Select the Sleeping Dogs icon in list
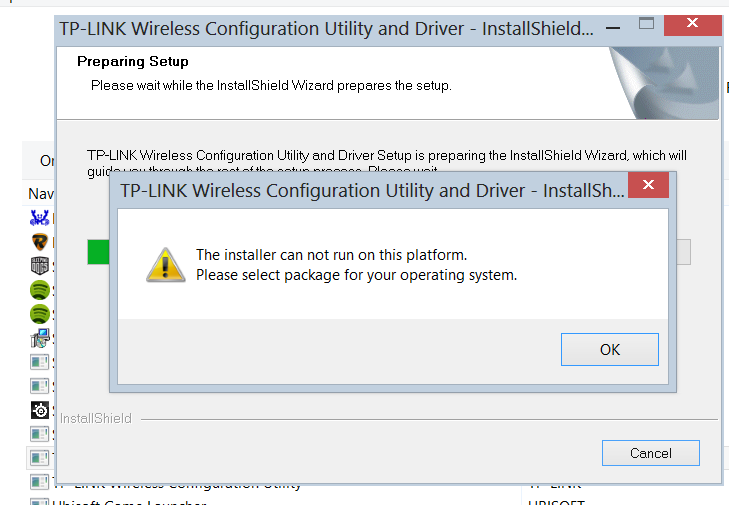 pos(40,266)
